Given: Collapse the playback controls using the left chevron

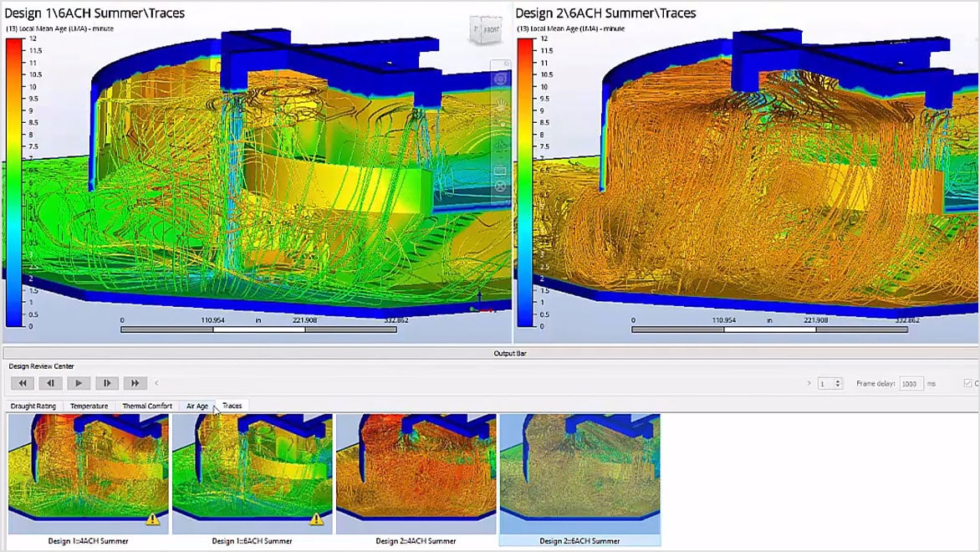Looking at the screenshot, I should tap(155, 383).
